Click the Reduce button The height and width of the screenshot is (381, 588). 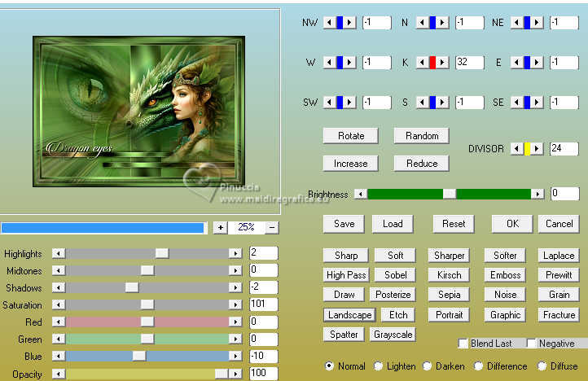pyautogui.click(x=422, y=164)
